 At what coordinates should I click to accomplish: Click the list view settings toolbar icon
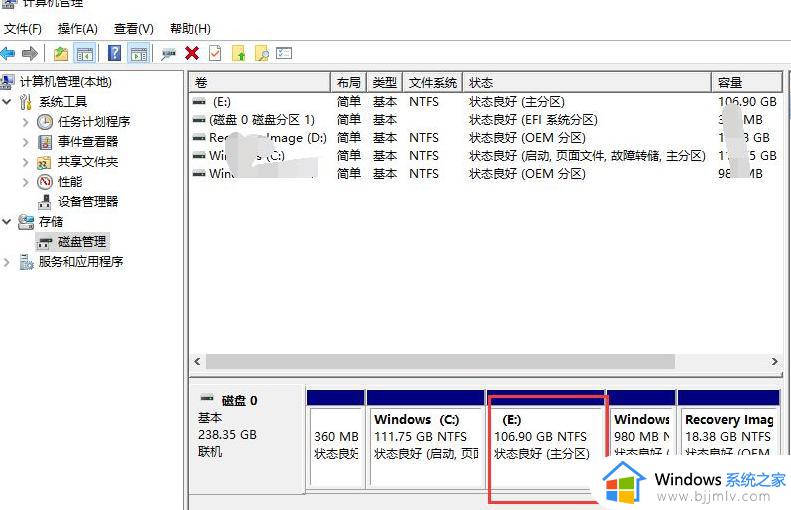(284, 53)
